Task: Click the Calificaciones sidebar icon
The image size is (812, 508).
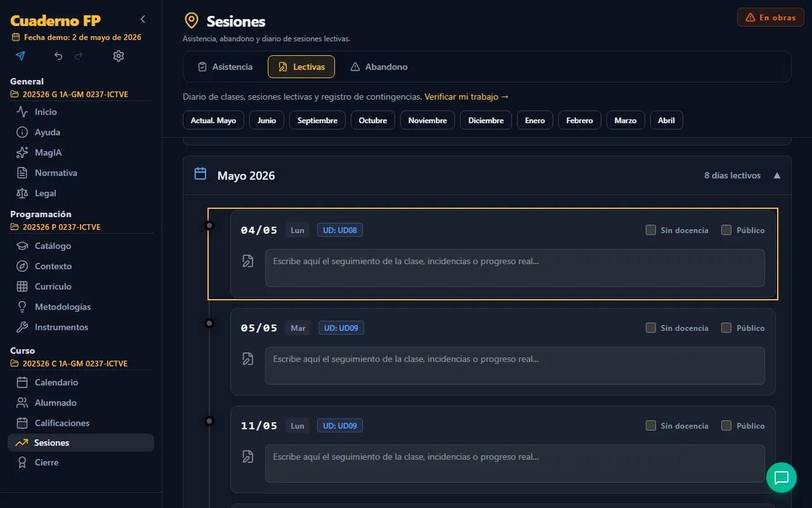Action: [22, 423]
